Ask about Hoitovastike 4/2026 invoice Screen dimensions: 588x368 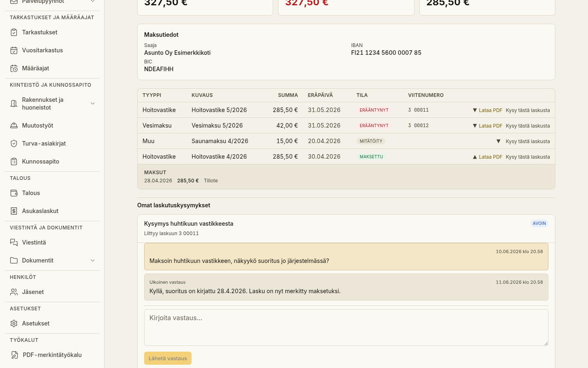coord(528,157)
